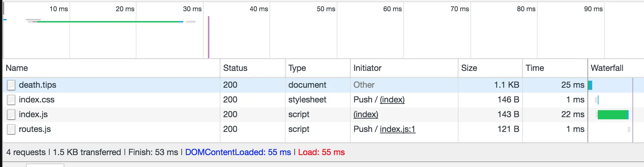Click the index.css file icon
The image size is (644, 167).
pyautogui.click(x=11, y=100)
